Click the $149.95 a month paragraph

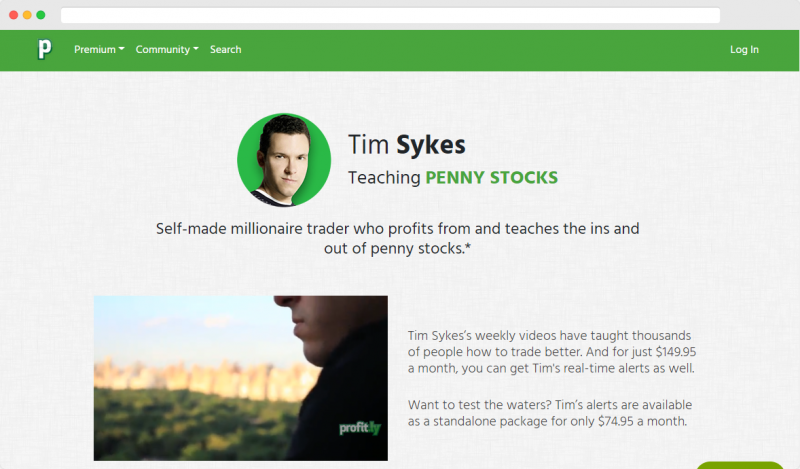click(552, 352)
